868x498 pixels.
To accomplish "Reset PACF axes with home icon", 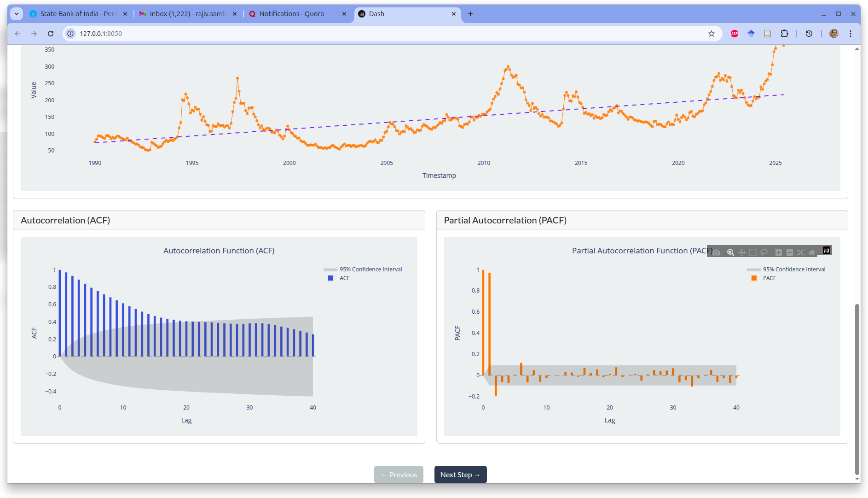I will (812, 252).
